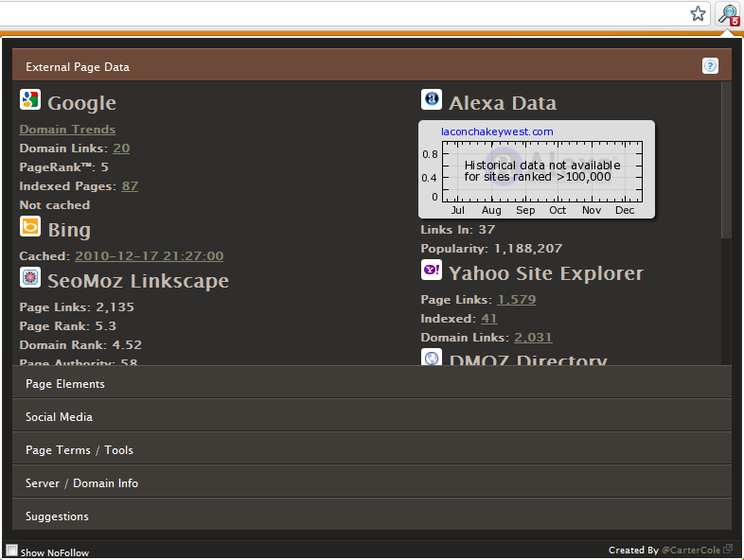Click the browser address bar field

[x=342, y=13]
